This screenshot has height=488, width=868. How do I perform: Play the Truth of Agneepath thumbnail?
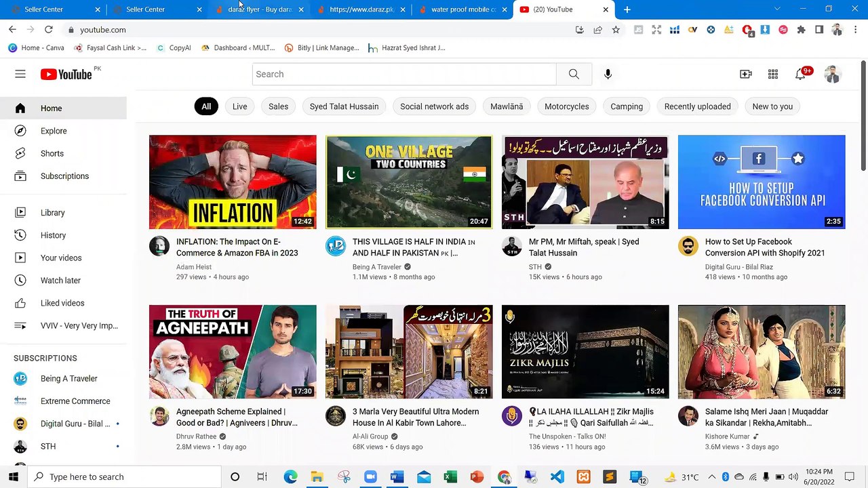coord(233,352)
